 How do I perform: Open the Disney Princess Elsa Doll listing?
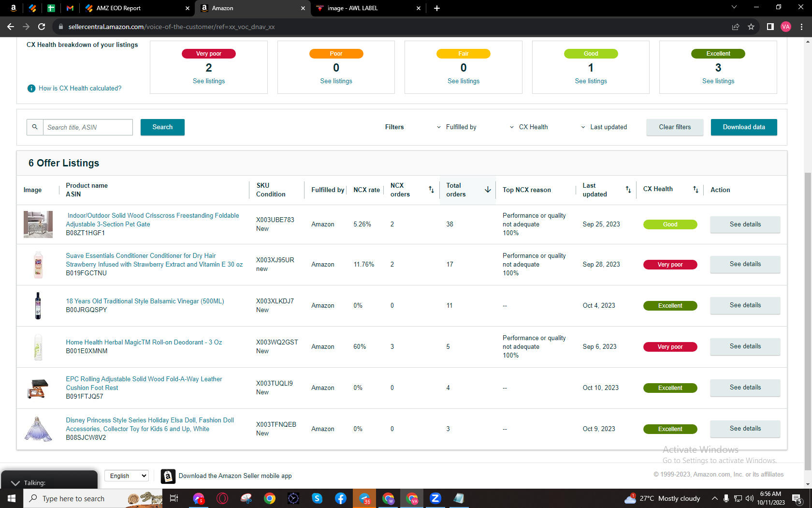coord(150,424)
